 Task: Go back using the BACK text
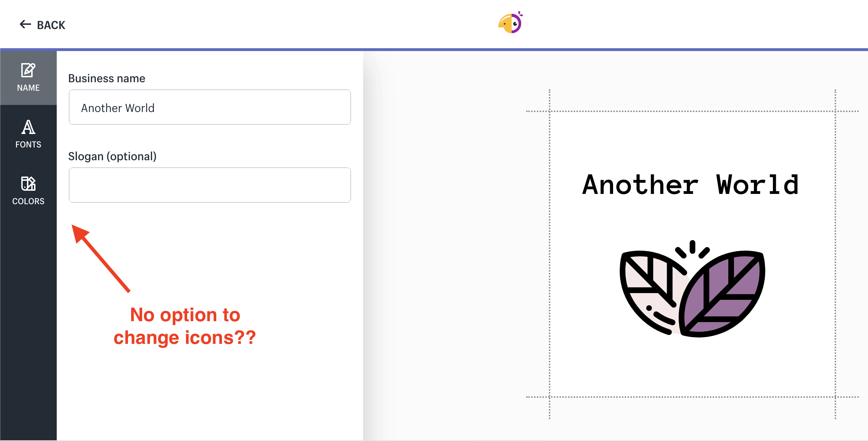click(x=51, y=25)
